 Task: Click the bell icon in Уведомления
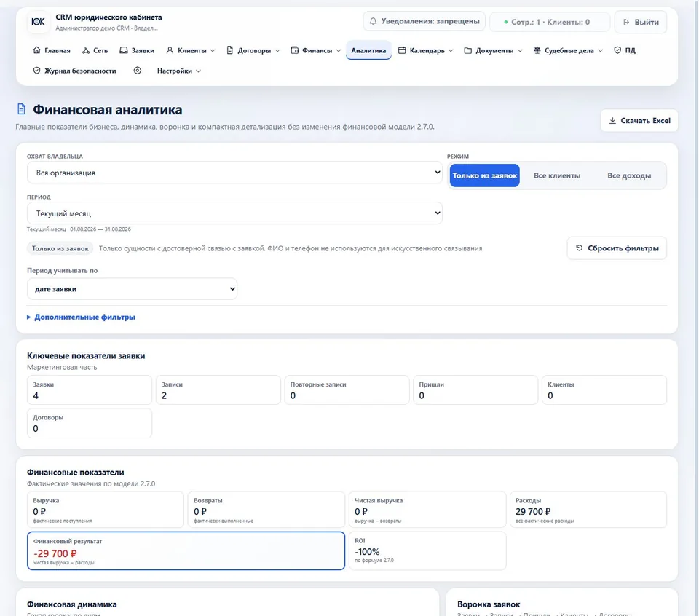[373, 21]
